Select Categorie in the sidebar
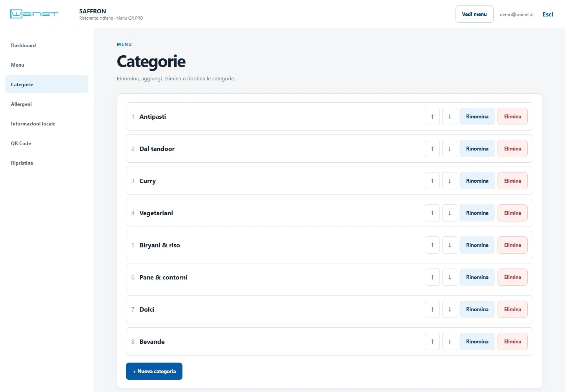This screenshot has width=565, height=392. click(x=47, y=84)
